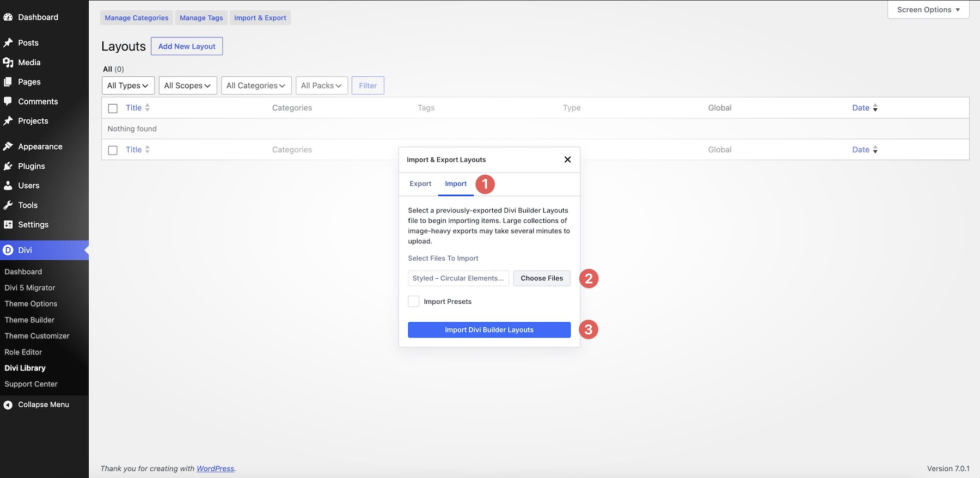
Task: Click the Appearance paintbrush icon
Action: [x=8, y=147]
